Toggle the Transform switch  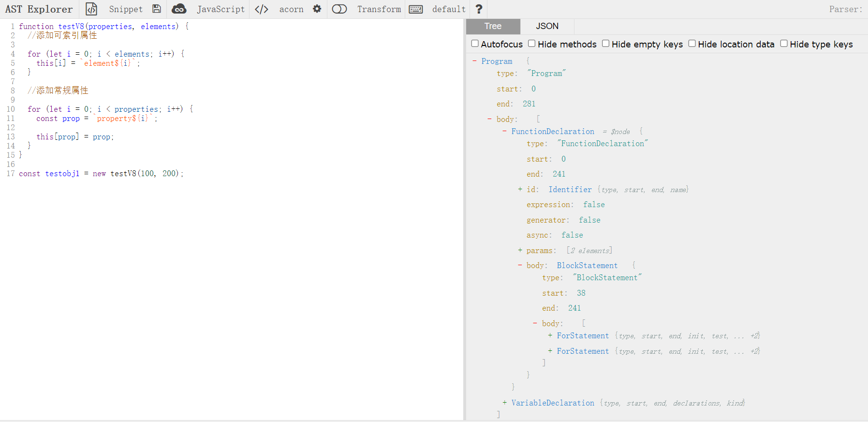click(339, 9)
